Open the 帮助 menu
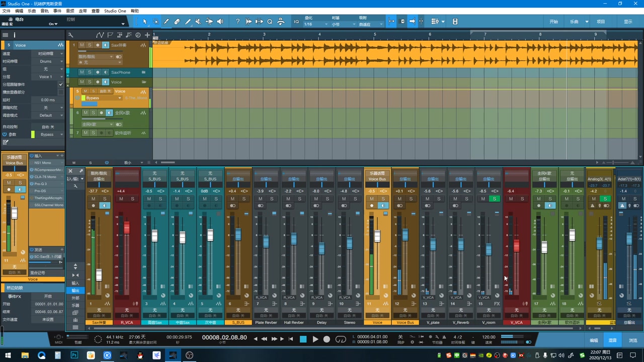 pyautogui.click(x=135, y=11)
